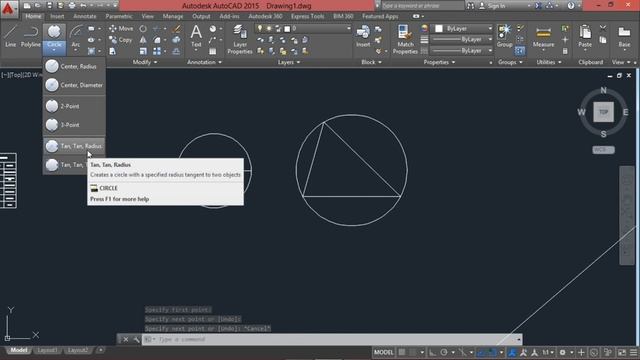Expand the Layers panel
Viewport: 640px width, 360px height.
[x=289, y=62]
